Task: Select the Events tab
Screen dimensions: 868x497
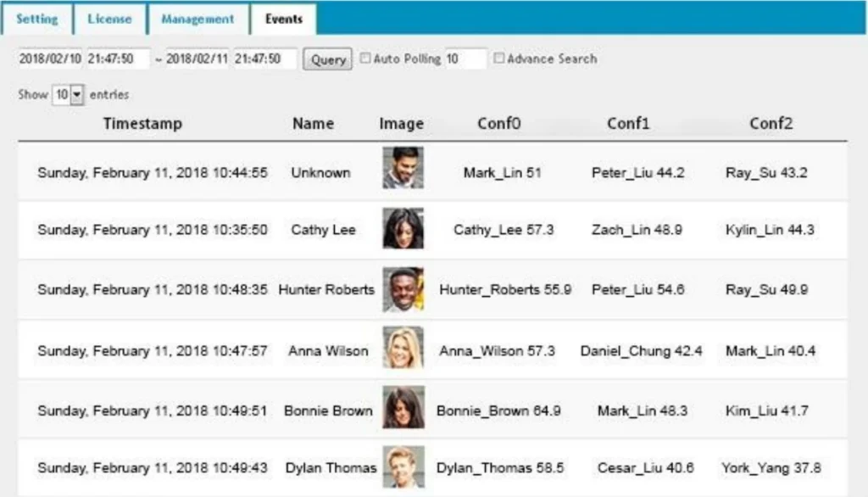Action: 283,20
